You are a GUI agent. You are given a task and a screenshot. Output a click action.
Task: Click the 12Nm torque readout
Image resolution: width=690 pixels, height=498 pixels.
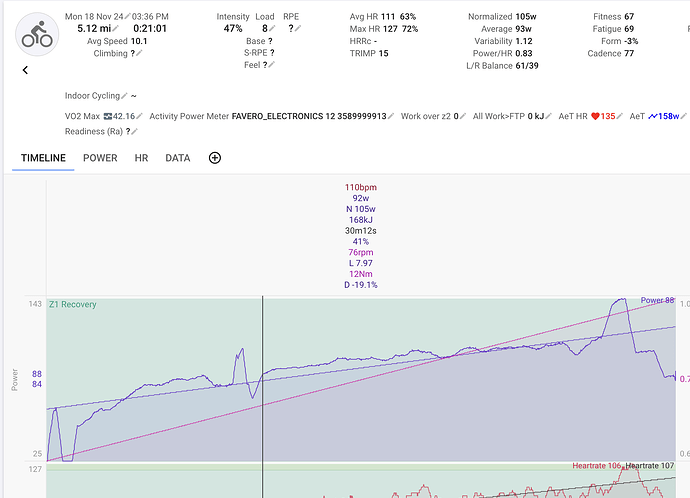pyautogui.click(x=361, y=274)
